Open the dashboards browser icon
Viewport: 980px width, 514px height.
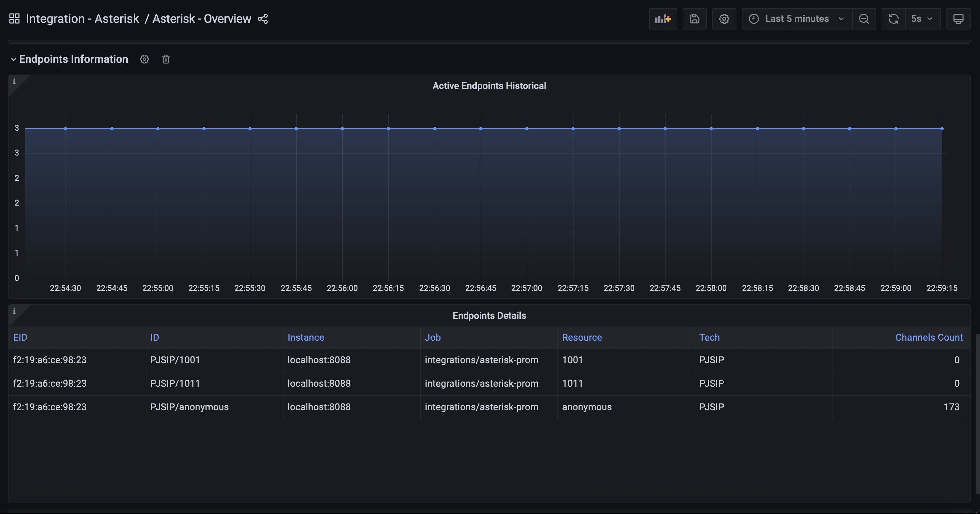14,18
